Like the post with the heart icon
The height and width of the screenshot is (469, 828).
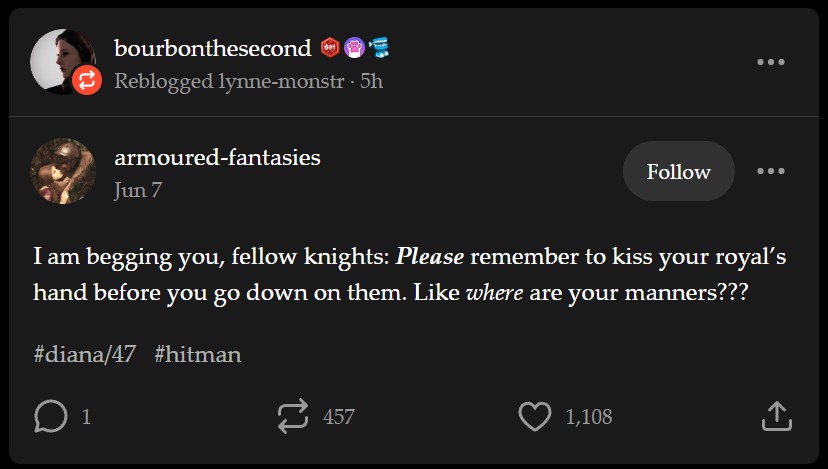pyautogui.click(x=535, y=416)
